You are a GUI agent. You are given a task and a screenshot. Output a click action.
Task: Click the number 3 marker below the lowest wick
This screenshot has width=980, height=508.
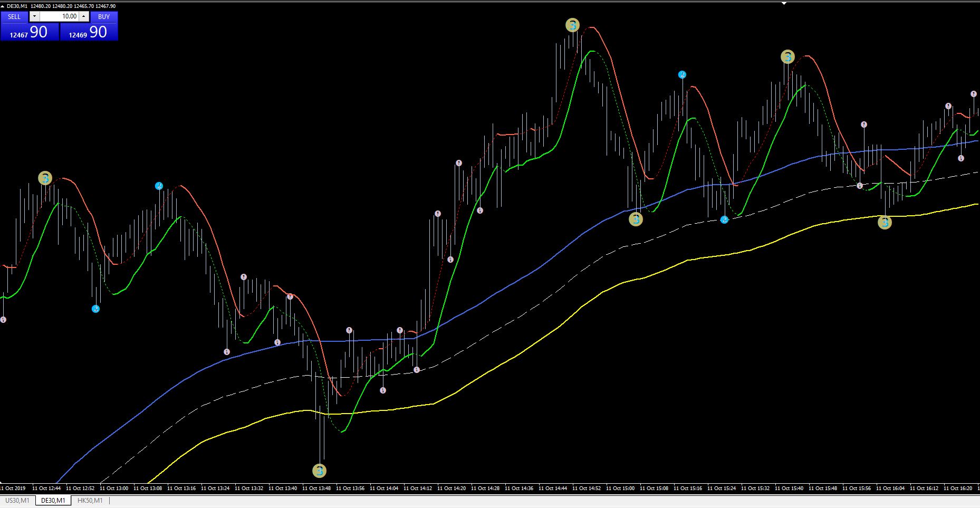[319, 471]
